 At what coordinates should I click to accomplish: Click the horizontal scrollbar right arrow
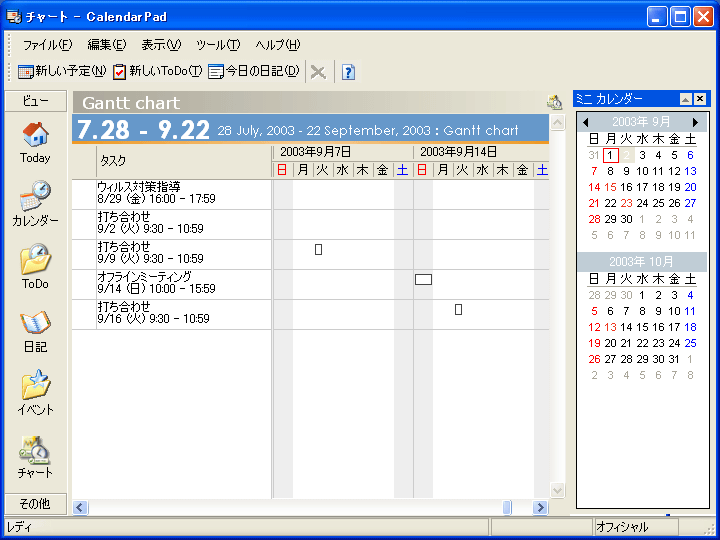[x=540, y=507]
